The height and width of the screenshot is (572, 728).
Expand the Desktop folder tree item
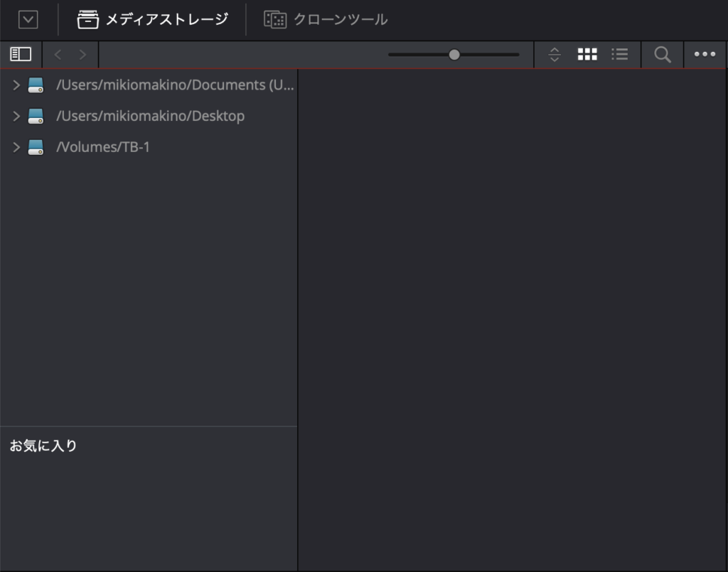pos(16,116)
